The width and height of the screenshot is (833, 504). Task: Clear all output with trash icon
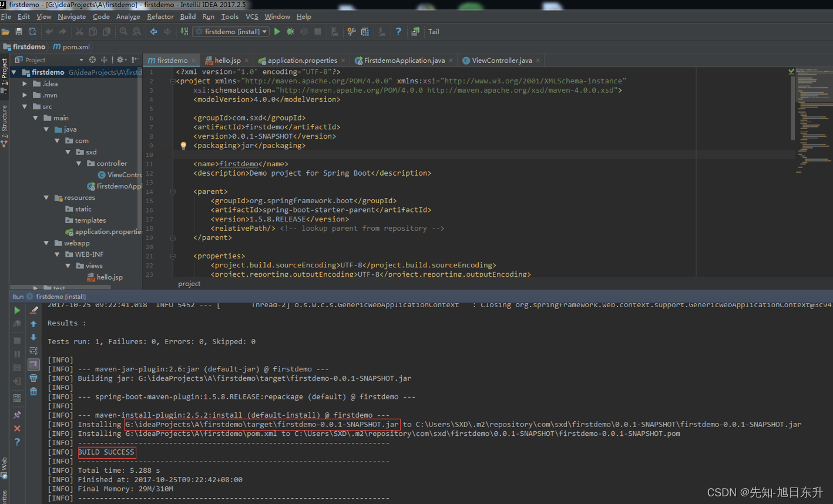coord(33,392)
